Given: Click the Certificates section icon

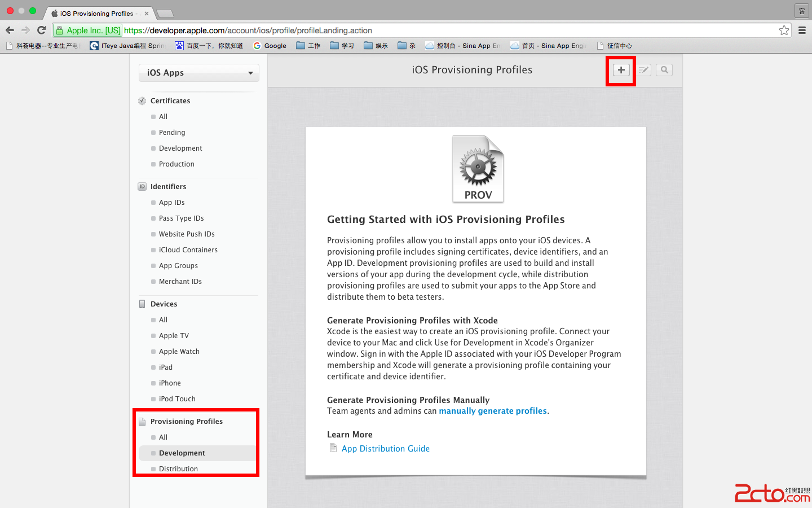Looking at the screenshot, I should coord(142,101).
